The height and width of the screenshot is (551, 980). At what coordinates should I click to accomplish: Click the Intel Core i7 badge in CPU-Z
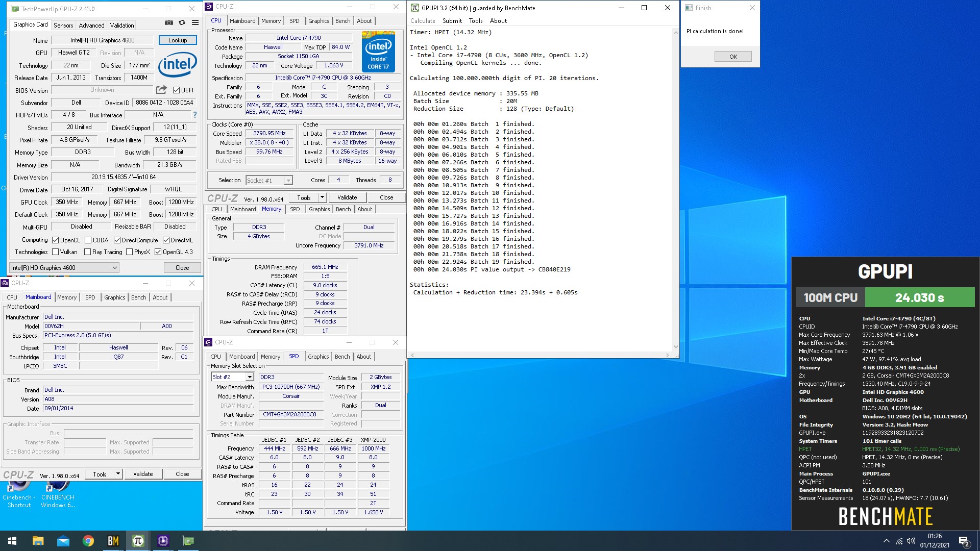378,51
